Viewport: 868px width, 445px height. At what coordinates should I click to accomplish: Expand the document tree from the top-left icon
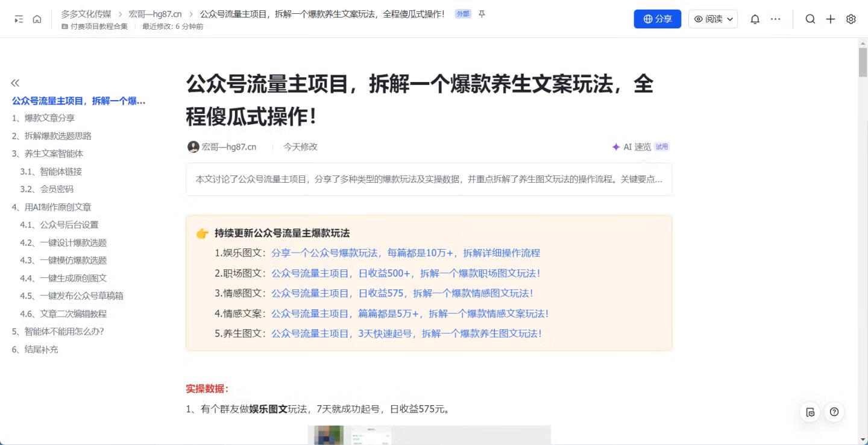tap(18, 19)
